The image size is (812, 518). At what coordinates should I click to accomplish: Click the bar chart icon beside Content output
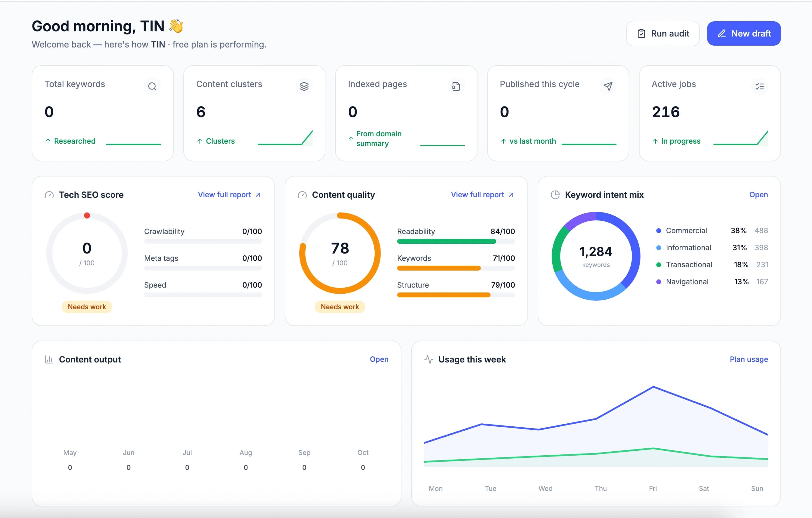click(49, 359)
